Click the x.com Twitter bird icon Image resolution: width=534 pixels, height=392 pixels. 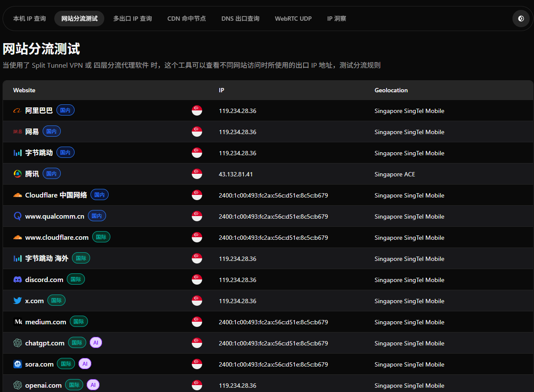click(x=17, y=301)
